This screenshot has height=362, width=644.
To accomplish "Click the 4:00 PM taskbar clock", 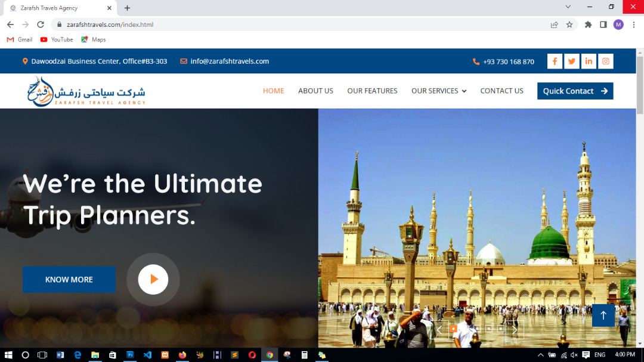I will pyautogui.click(x=625, y=355).
